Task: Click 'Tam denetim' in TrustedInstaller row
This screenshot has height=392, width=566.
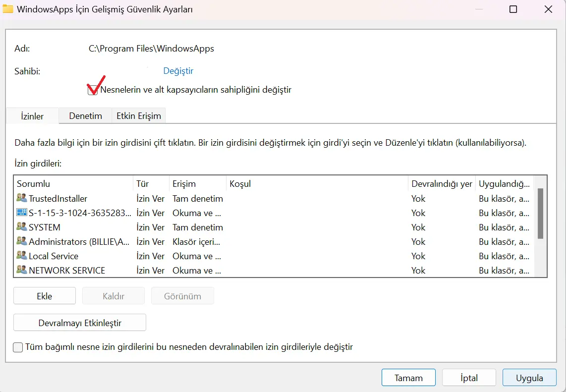Action: click(198, 199)
